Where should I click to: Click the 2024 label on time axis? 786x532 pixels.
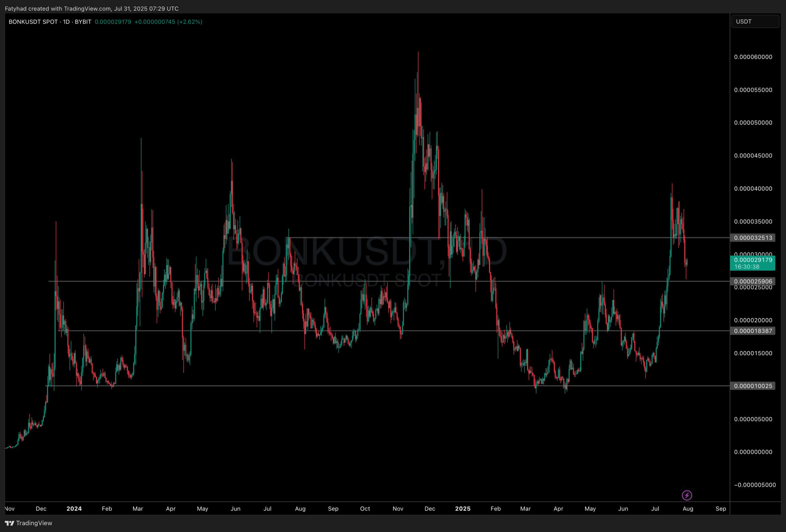click(74, 509)
